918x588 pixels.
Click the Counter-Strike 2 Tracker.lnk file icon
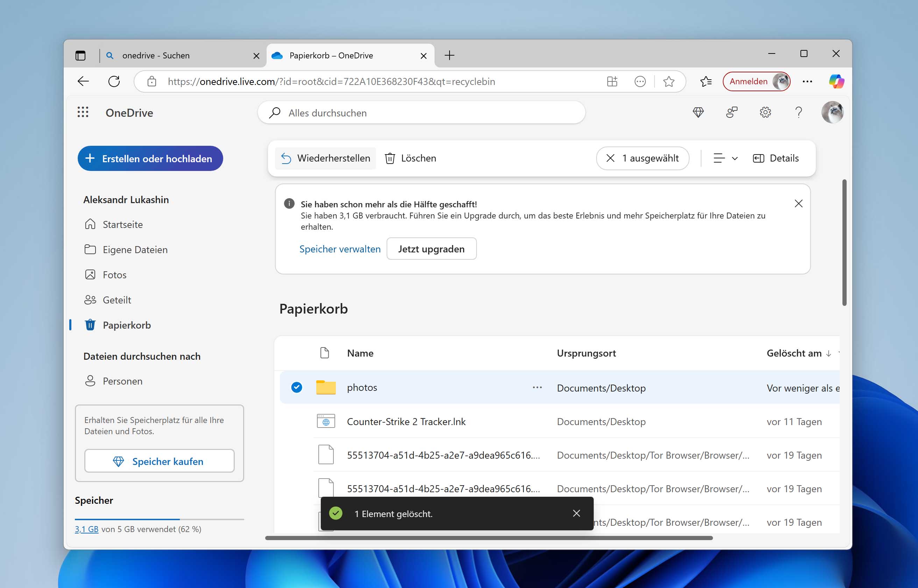point(326,421)
